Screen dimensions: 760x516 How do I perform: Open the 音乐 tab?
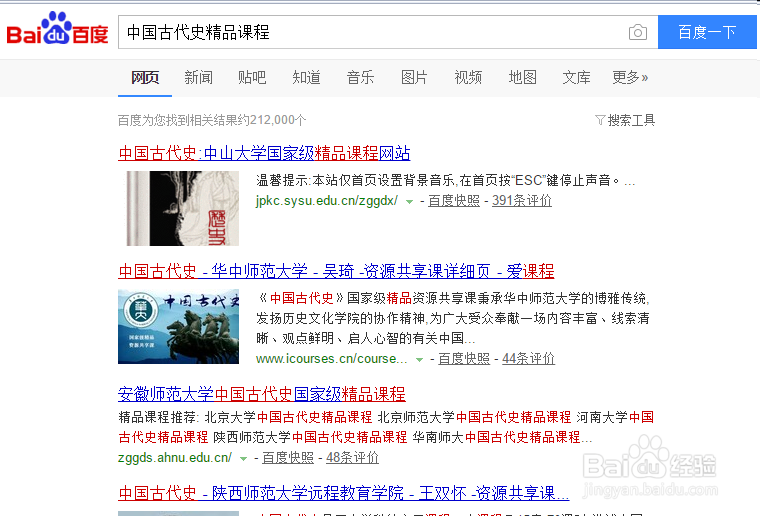(360, 77)
